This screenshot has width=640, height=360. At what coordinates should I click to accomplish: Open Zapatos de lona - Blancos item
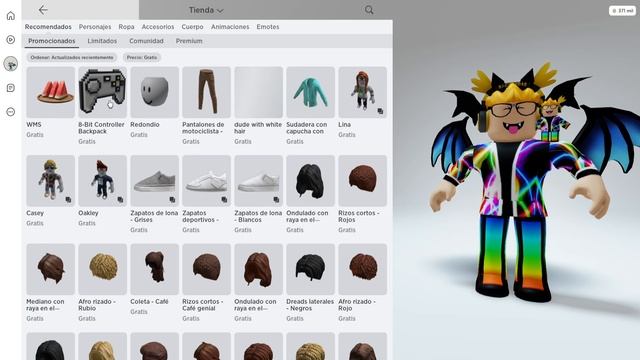coord(258,181)
